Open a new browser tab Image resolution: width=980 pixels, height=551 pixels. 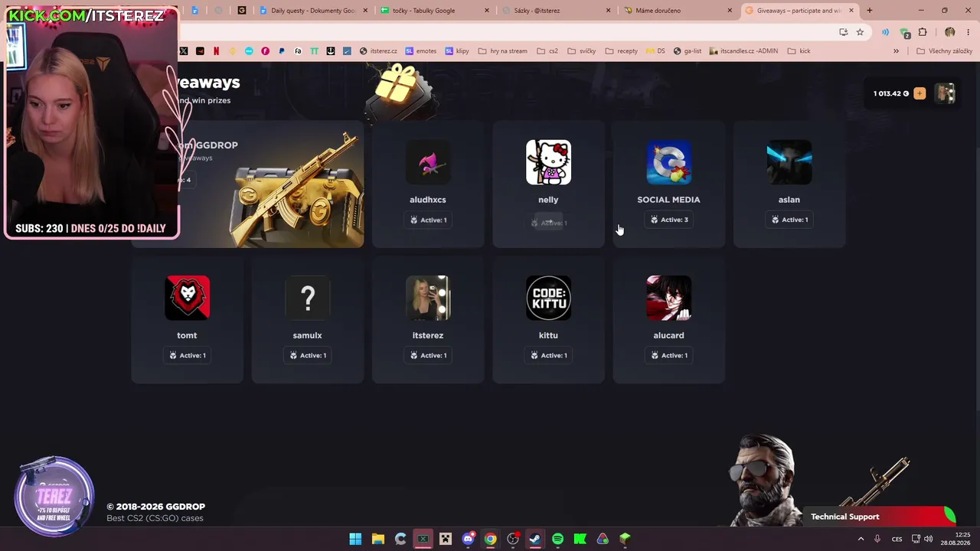[870, 11]
